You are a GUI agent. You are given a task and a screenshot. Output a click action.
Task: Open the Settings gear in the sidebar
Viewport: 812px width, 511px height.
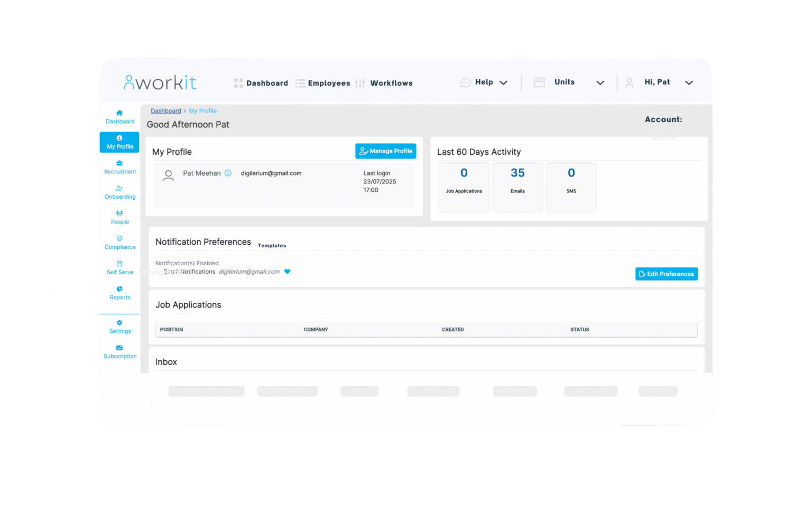[x=119, y=323]
